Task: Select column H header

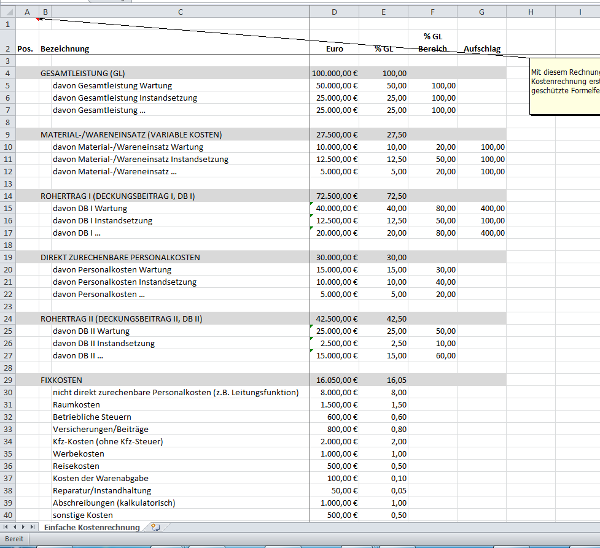Action: pos(531,10)
